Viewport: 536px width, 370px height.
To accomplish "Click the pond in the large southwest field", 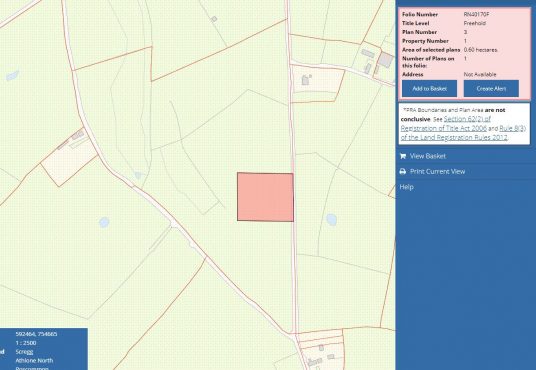I will tap(104, 223).
